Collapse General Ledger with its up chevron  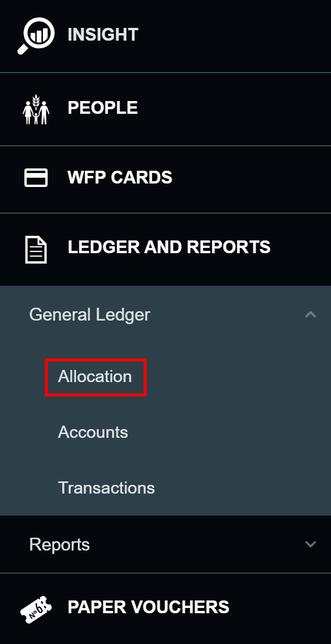(x=311, y=315)
